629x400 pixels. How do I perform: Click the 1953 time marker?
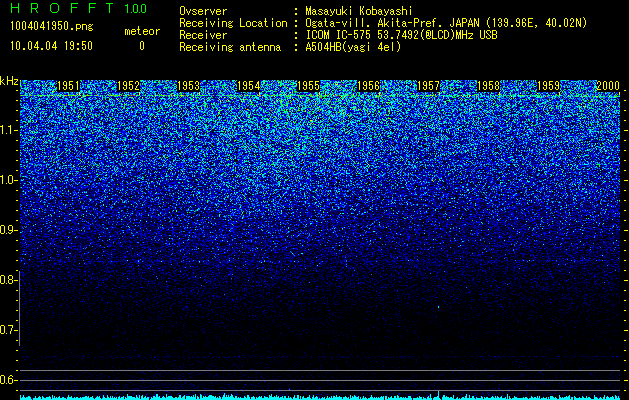[x=189, y=86]
